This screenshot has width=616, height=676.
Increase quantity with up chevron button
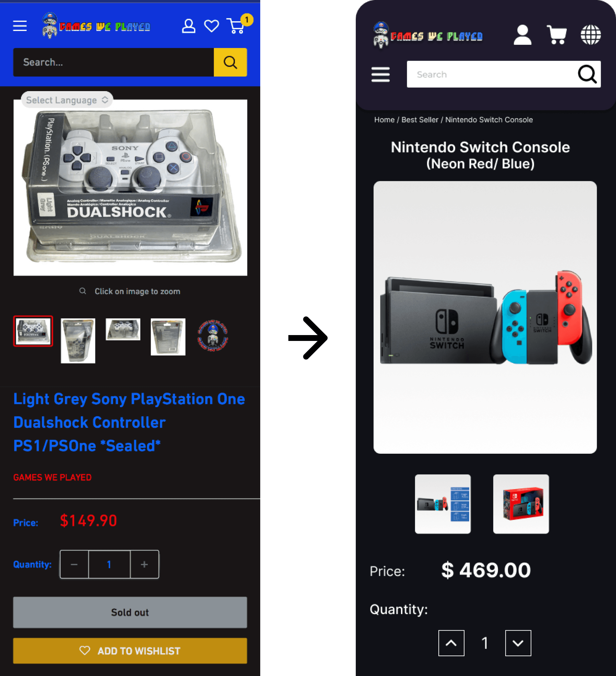451,643
